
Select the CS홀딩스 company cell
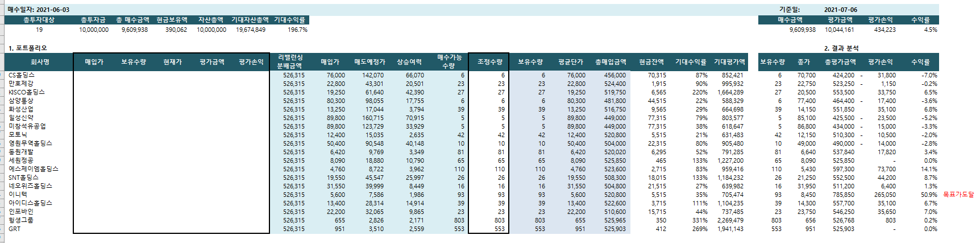click(22, 75)
